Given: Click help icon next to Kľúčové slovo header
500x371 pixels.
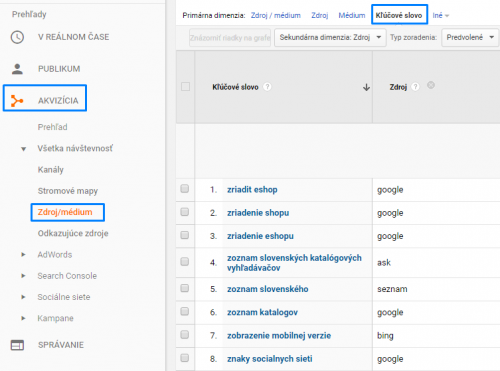Looking at the screenshot, I should click(267, 87).
